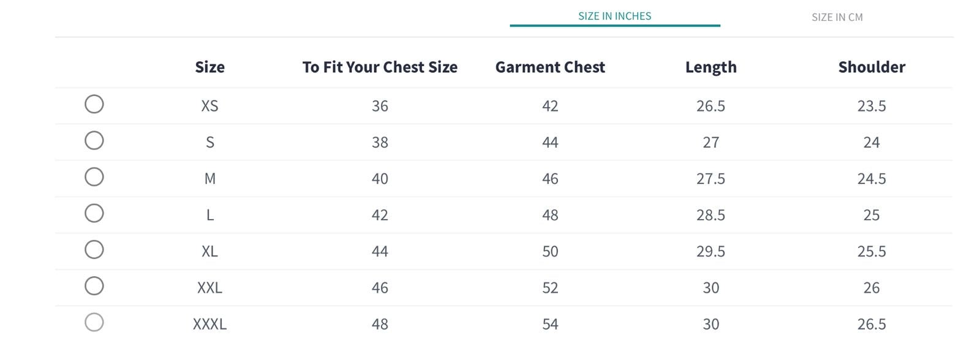Viewport: 980px width, 354px height.
Task: Click the XXXL size label
Action: pyautogui.click(x=209, y=324)
